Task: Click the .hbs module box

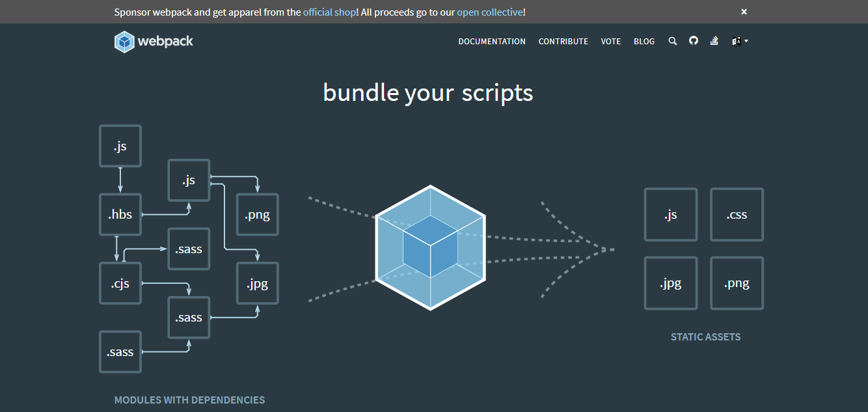Action: click(x=120, y=215)
